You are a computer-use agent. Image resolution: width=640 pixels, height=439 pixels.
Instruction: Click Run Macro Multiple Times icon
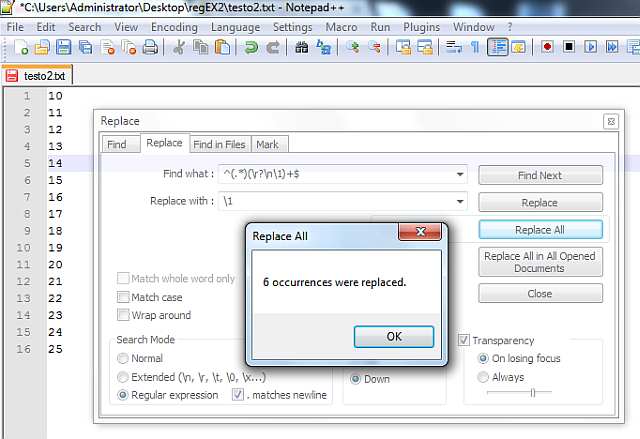[612, 47]
